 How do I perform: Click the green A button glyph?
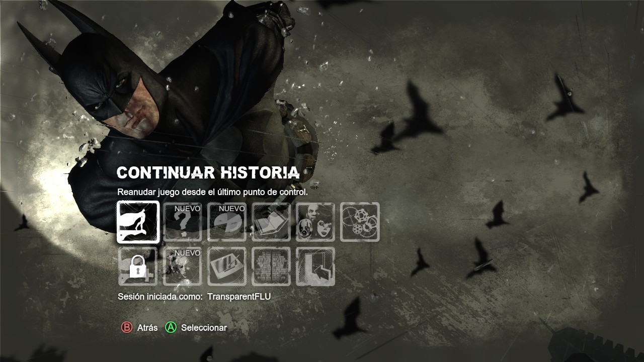(171, 328)
